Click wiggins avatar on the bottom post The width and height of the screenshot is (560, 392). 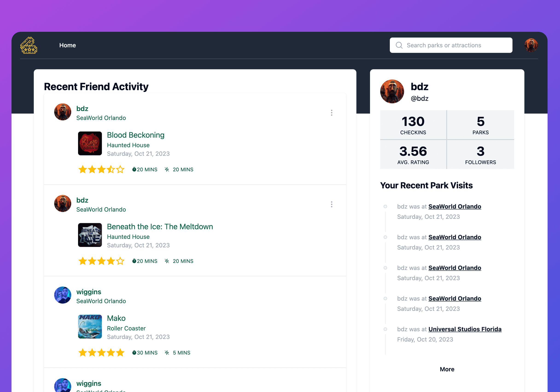[x=63, y=385]
